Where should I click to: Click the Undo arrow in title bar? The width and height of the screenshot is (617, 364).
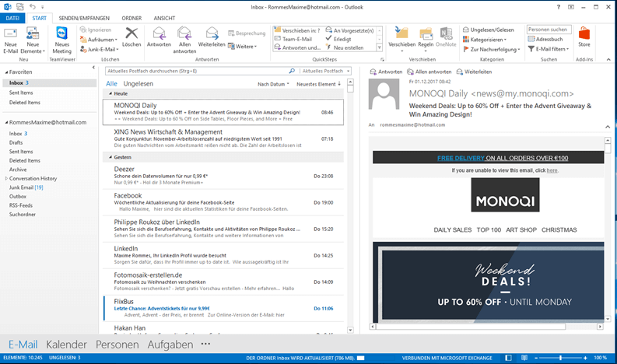point(33,7)
